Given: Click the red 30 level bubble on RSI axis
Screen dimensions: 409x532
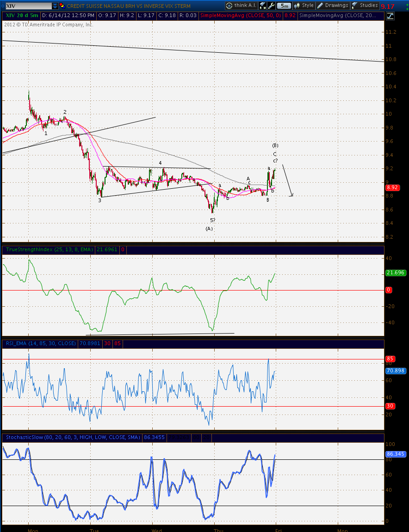Looking at the screenshot, I should pyautogui.click(x=390, y=406).
